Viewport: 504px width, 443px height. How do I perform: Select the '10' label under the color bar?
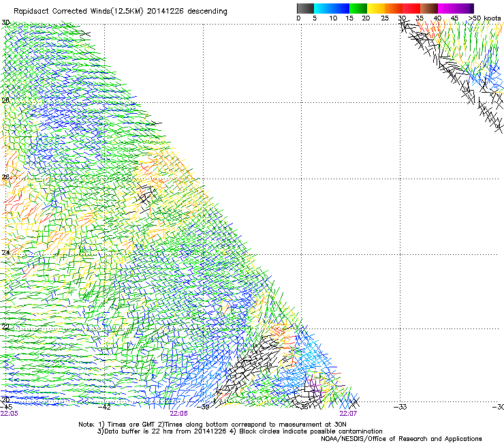[333, 18]
